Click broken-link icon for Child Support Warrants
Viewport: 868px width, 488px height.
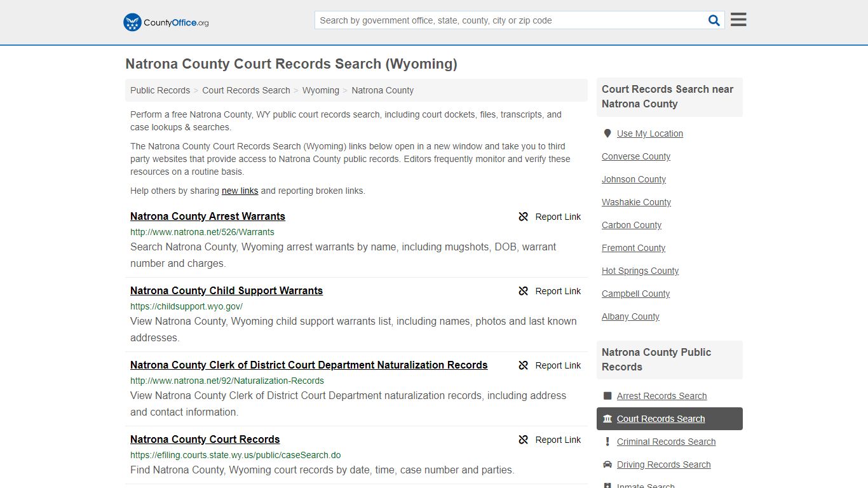524,291
